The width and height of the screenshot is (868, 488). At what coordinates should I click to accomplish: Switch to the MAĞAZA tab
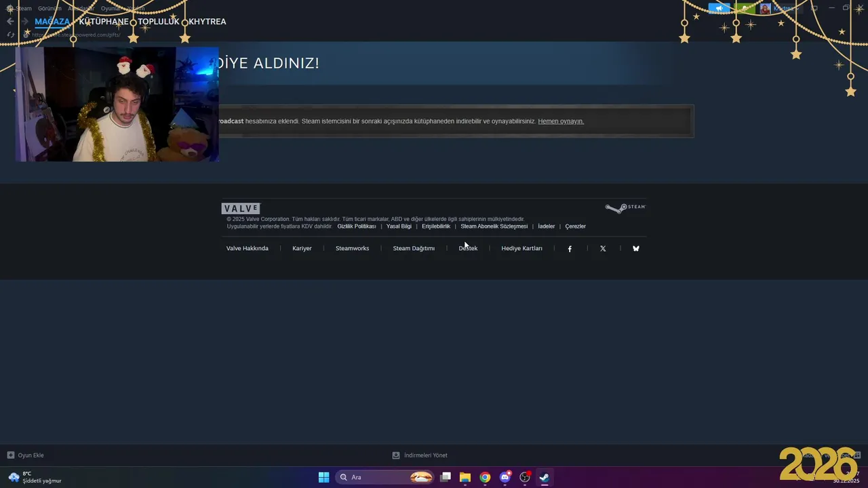click(x=52, y=22)
